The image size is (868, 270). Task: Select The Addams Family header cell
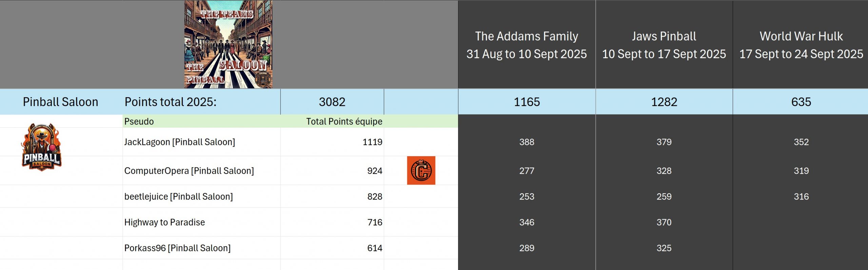[526, 45]
